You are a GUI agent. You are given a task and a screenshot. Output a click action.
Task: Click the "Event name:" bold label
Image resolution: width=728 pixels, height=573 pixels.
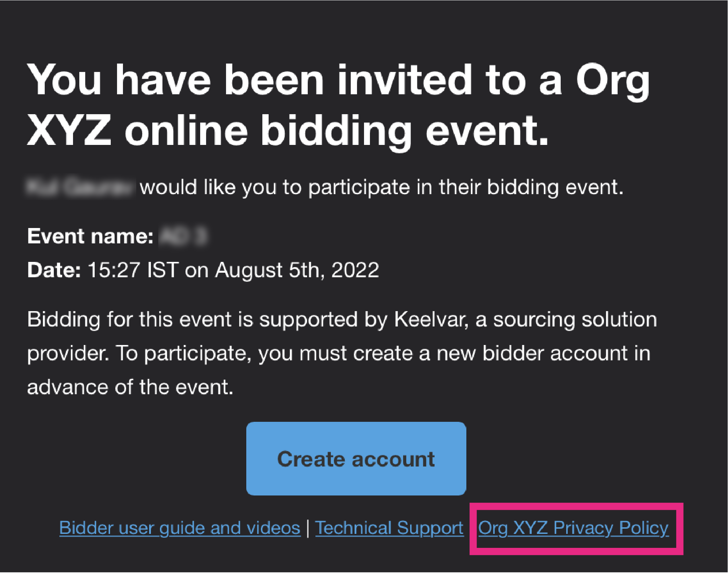(90, 236)
